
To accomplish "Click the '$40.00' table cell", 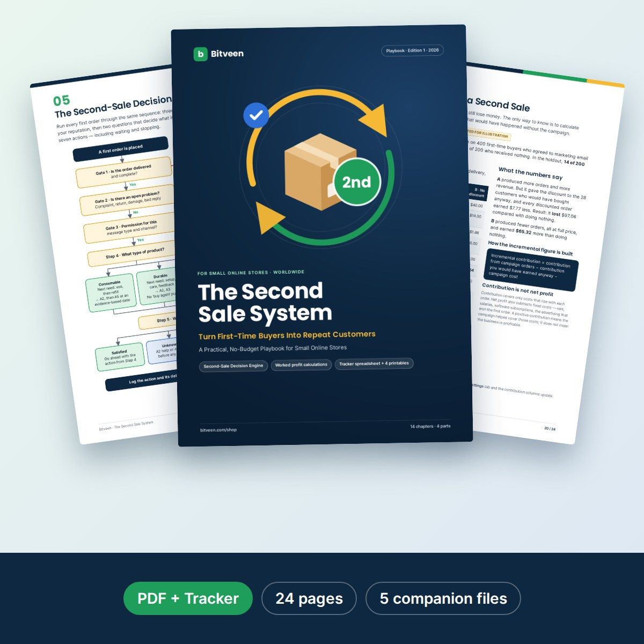I will click(x=476, y=205).
